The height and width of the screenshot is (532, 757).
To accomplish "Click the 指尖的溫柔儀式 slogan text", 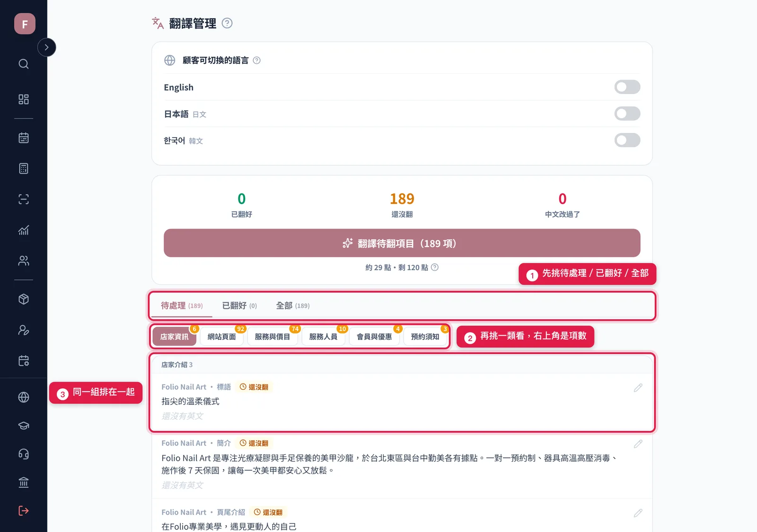I will click(190, 401).
